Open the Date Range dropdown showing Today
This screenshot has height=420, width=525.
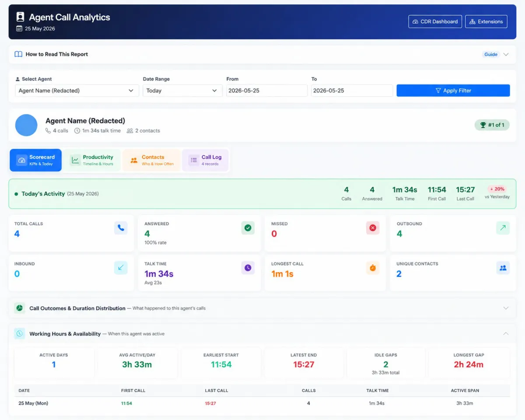[x=182, y=91]
